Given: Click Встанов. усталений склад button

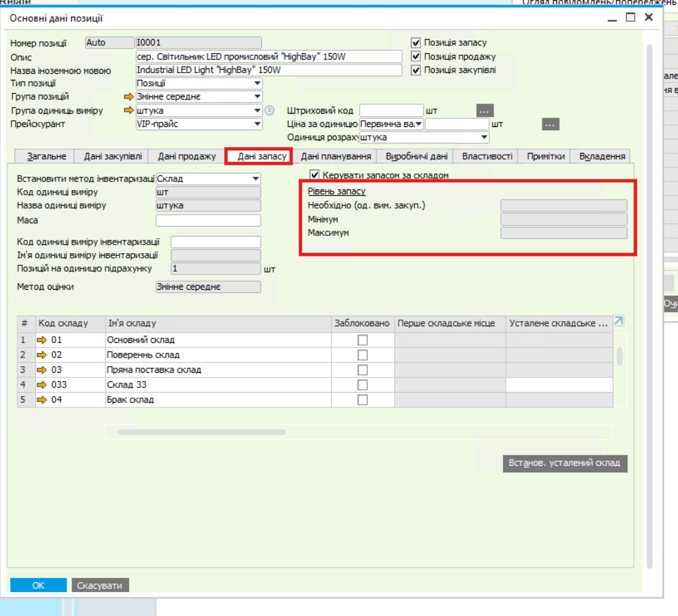Looking at the screenshot, I should 565,463.
